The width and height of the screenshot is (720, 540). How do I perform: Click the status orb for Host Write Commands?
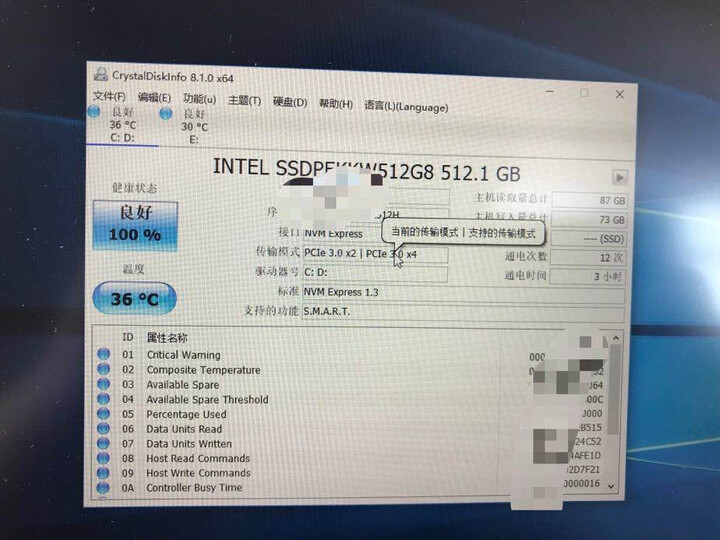(104, 472)
